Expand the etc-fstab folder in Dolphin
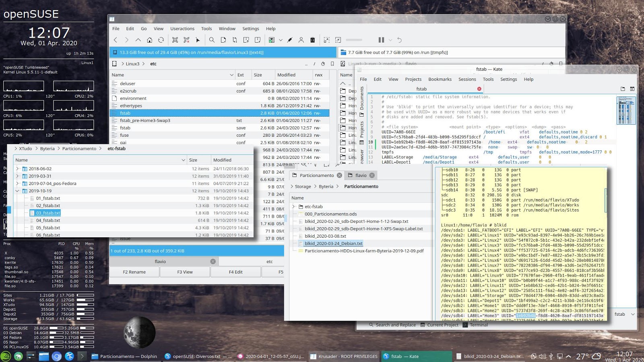The width and height of the screenshot is (644, 362). point(293,207)
